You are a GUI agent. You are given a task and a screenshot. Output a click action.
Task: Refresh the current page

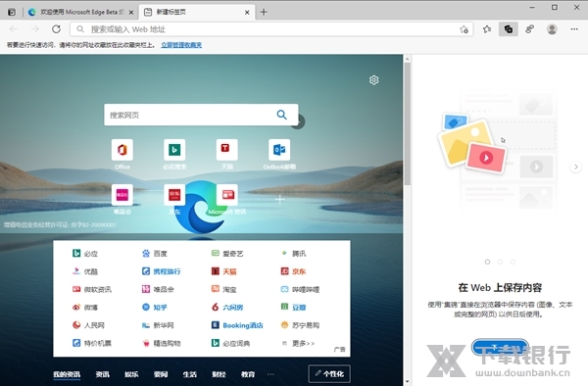(56, 29)
